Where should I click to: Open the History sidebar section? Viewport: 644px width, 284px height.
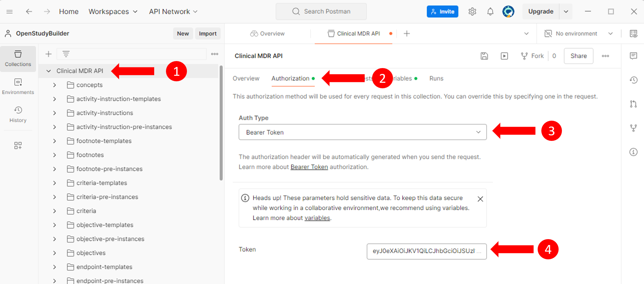coord(18,114)
